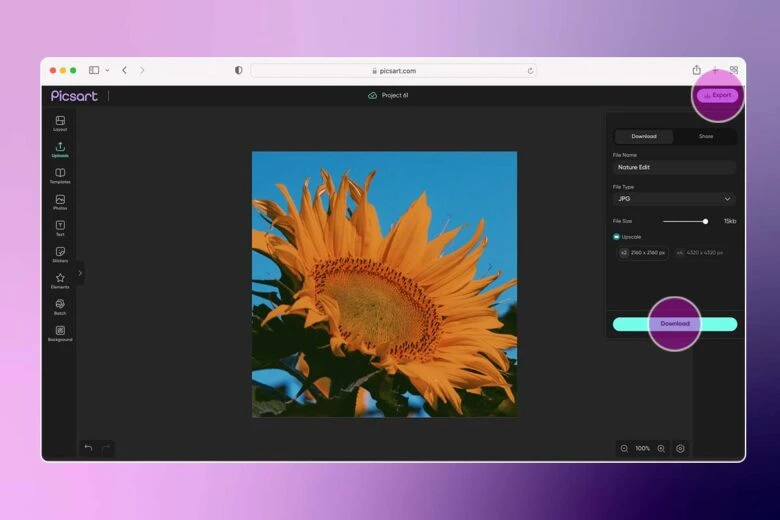This screenshot has width=780, height=520.
Task: Open the Batch editing tool
Action: pos(60,306)
